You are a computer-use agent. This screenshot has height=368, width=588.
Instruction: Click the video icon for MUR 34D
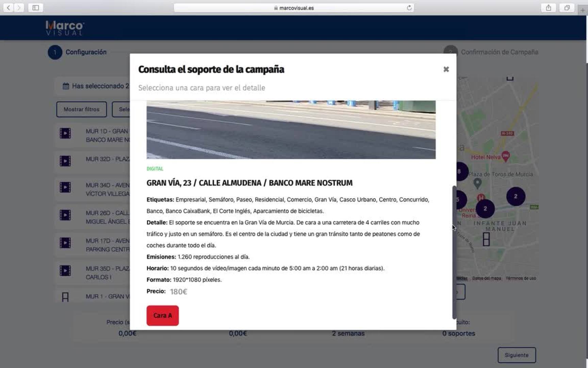65,187
